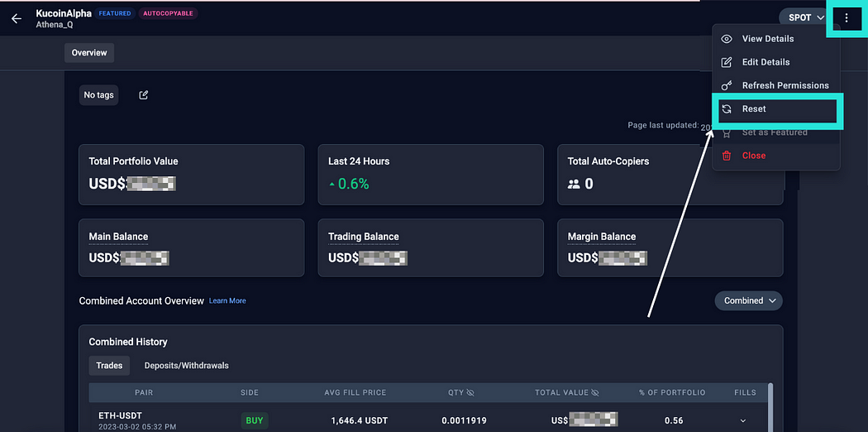Open the Combined view dropdown
This screenshot has height=432, width=868.
coord(749,300)
